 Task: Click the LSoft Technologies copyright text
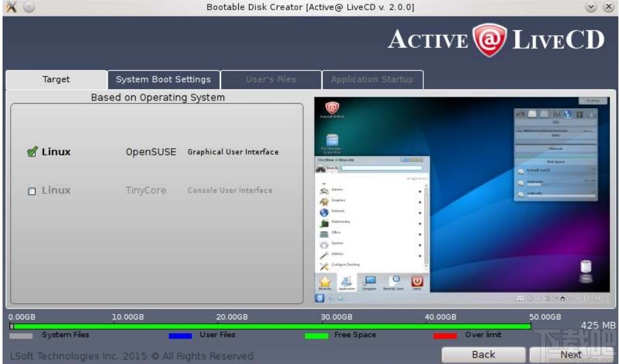click(x=131, y=356)
